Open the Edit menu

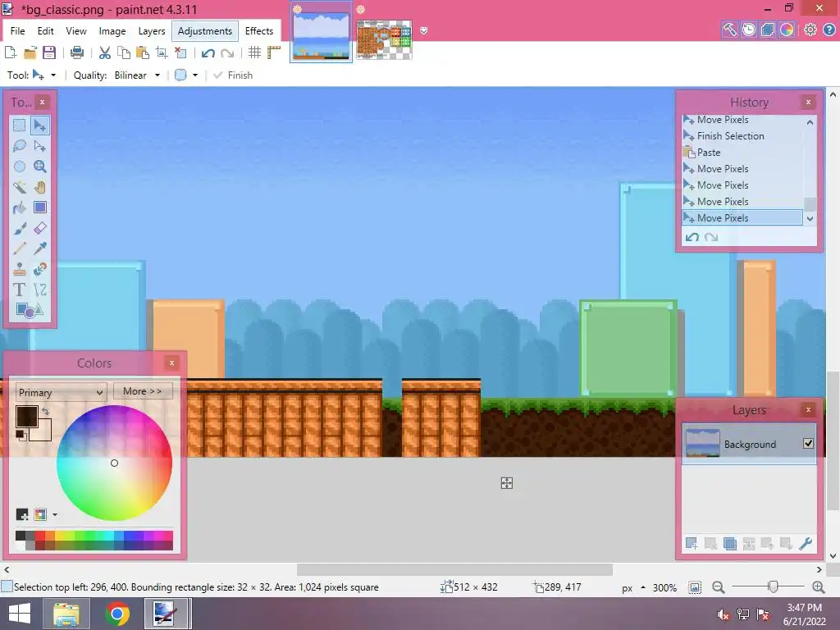click(x=46, y=31)
